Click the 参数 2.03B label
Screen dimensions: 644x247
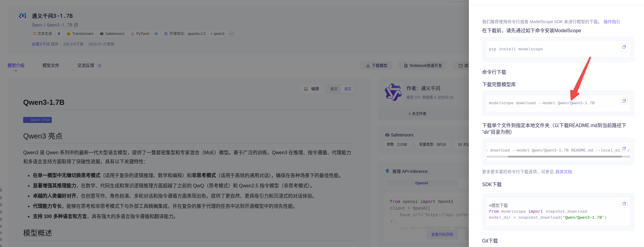[x=397, y=145]
